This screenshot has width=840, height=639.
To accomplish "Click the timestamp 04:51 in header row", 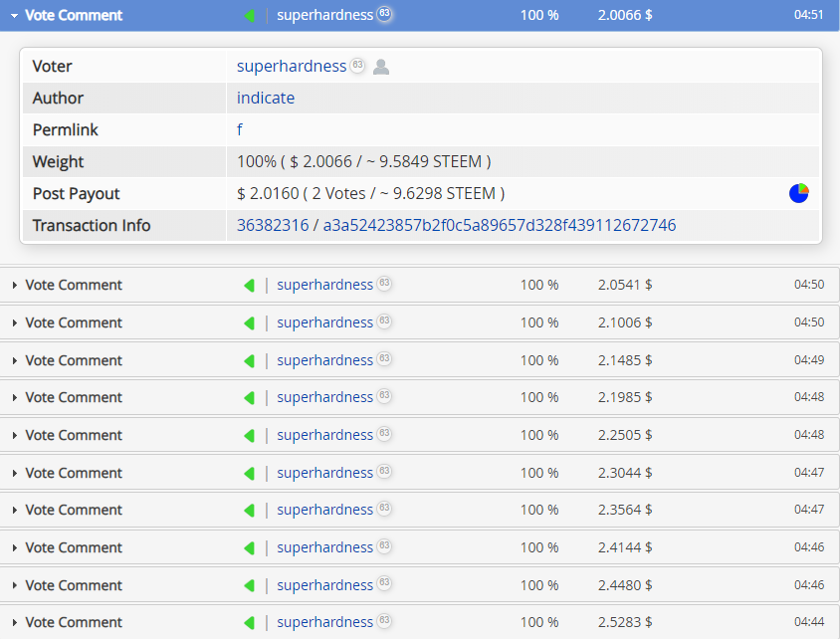I will tap(808, 15).
